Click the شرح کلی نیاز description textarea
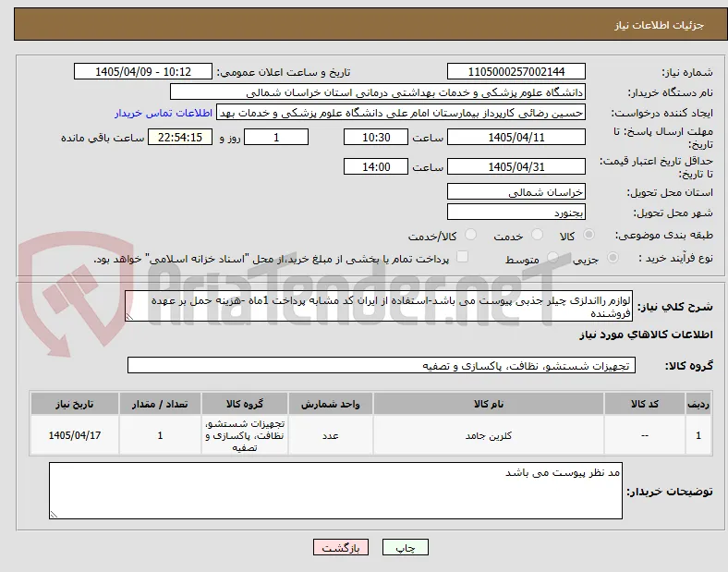 tap(379, 307)
